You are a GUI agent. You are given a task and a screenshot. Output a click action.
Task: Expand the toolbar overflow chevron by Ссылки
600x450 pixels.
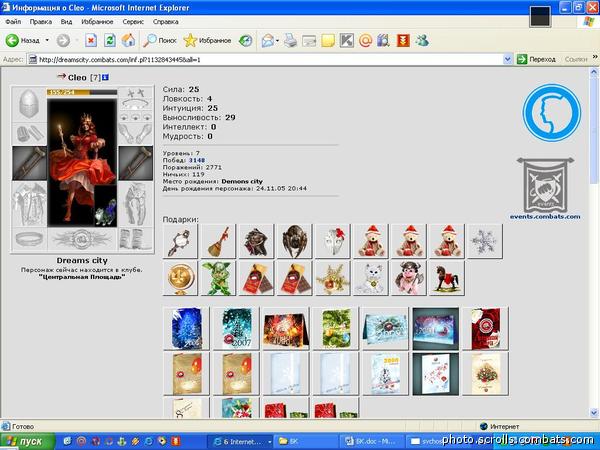click(595, 57)
